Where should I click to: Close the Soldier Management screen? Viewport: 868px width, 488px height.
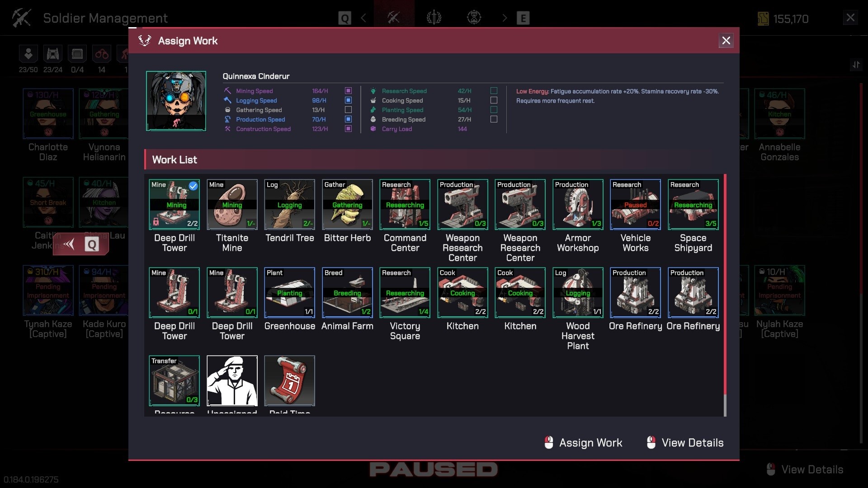point(850,18)
